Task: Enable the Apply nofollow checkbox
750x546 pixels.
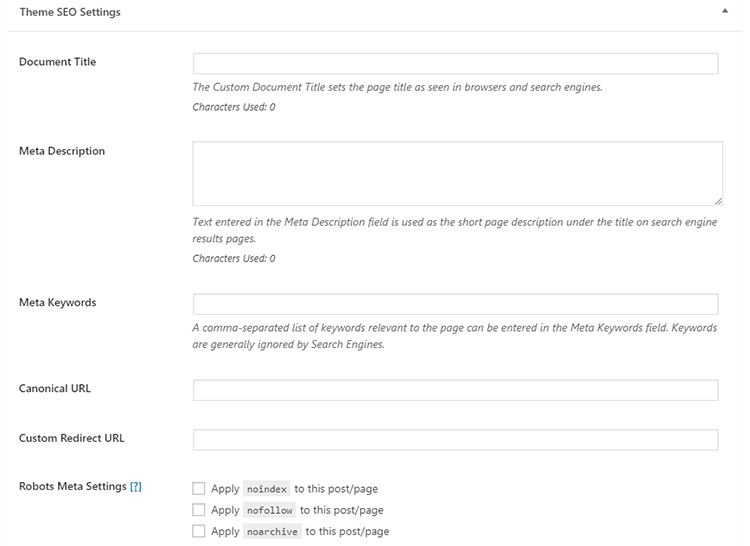Action: coord(199,510)
